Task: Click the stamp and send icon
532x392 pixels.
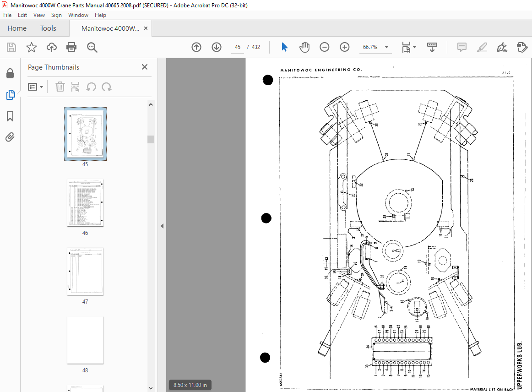Action: (522, 47)
